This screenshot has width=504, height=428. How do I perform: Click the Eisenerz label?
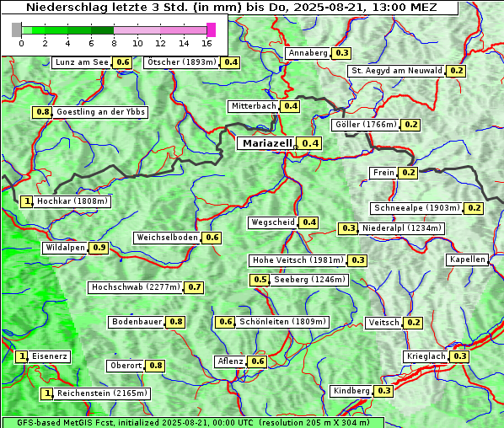(49, 356)
